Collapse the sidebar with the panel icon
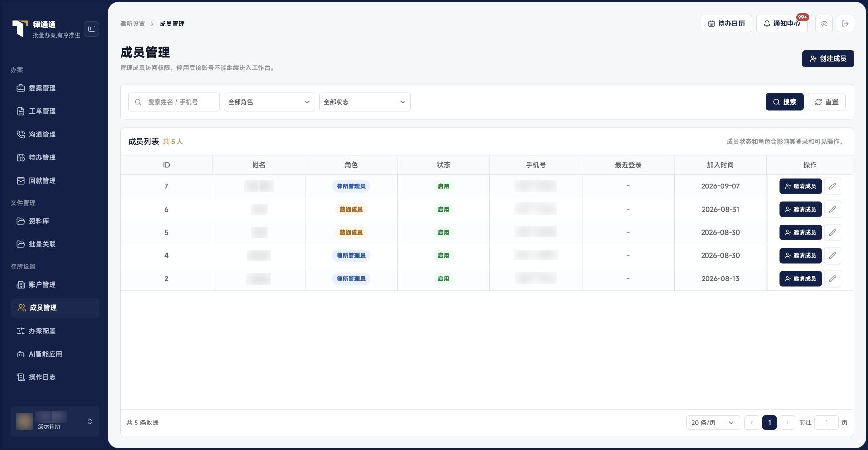Viewport: 868px width, 450px height. tap(92, 29)
